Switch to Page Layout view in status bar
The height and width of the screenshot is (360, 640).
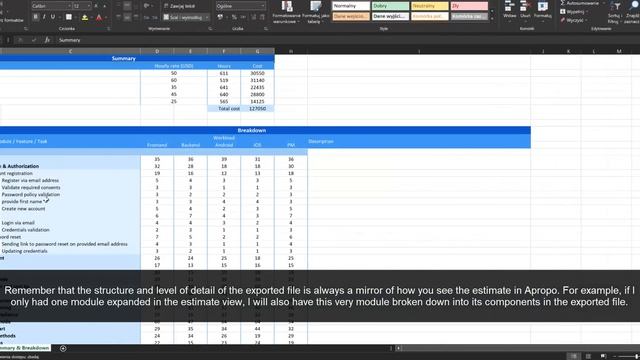[x=588, y=356]
